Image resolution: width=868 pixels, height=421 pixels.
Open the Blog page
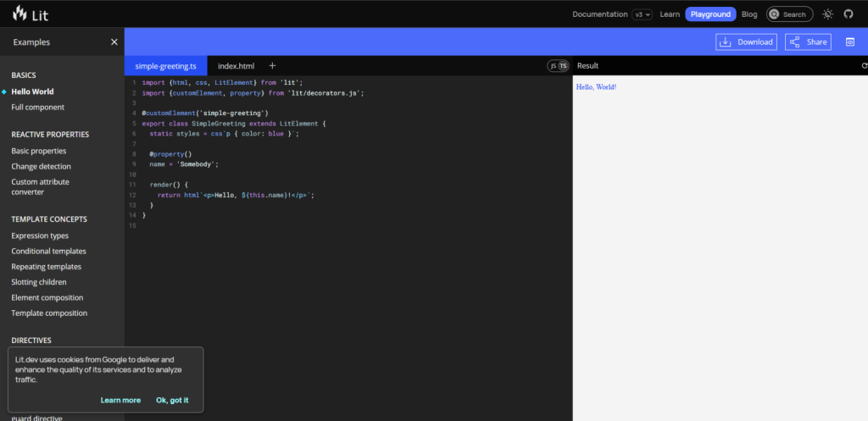749,14
